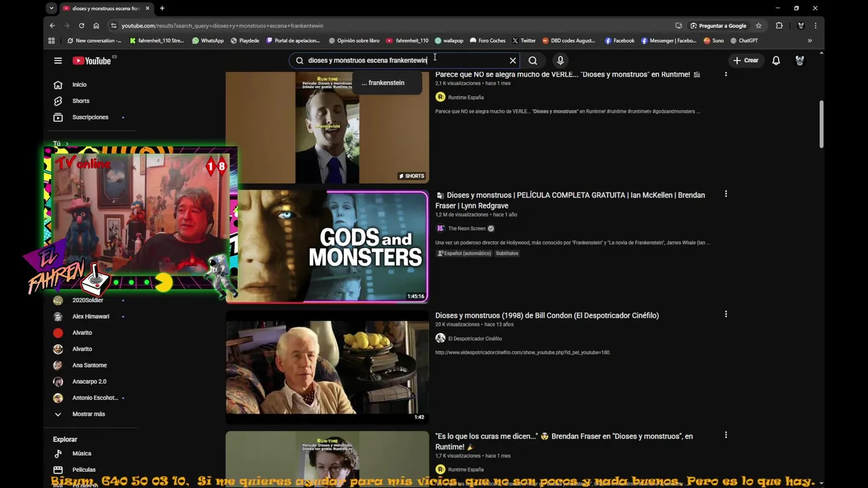Open the 1:42 Ian McKellen video thumbnail
The height and width of the screenshot is (488, 868).
[328, 367]
